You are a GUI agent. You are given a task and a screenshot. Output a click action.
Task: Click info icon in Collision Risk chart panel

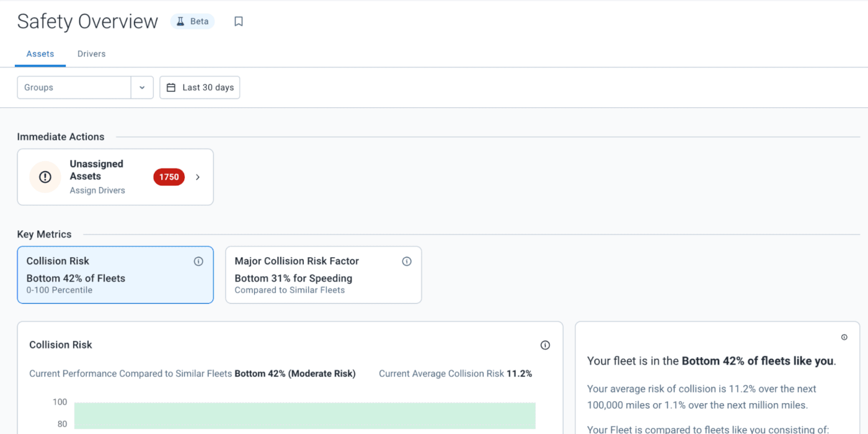pos(545,345)
